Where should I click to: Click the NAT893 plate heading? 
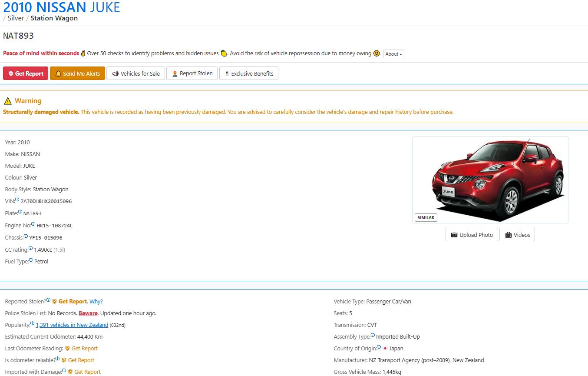[18, 36]
